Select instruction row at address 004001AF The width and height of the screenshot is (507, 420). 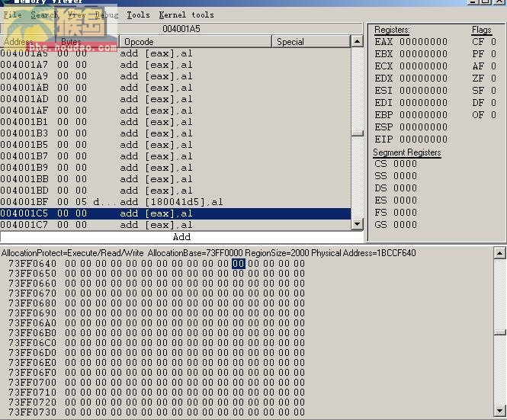175,111
